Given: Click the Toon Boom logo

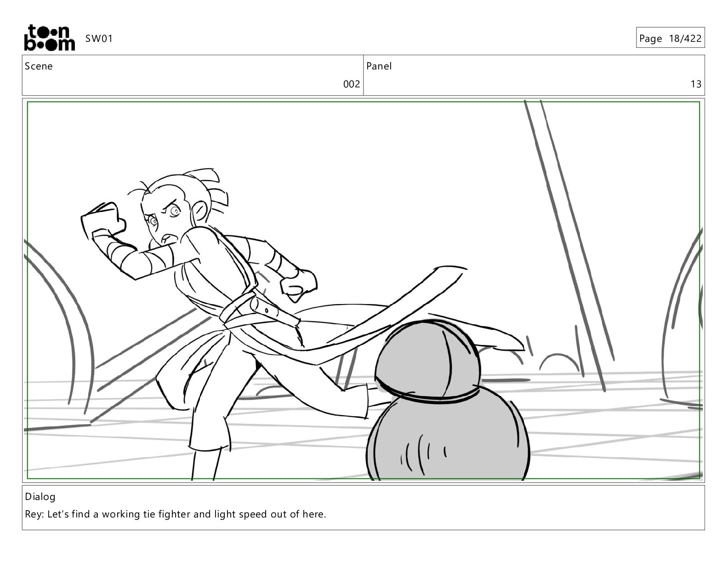Looking at the screenshot, I should 49,37.
